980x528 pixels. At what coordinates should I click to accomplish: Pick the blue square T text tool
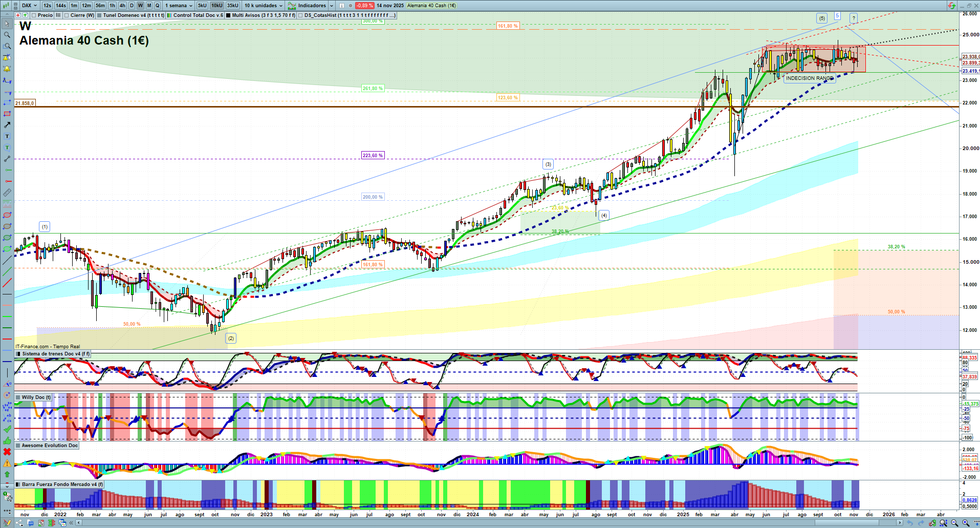[7, 136]
